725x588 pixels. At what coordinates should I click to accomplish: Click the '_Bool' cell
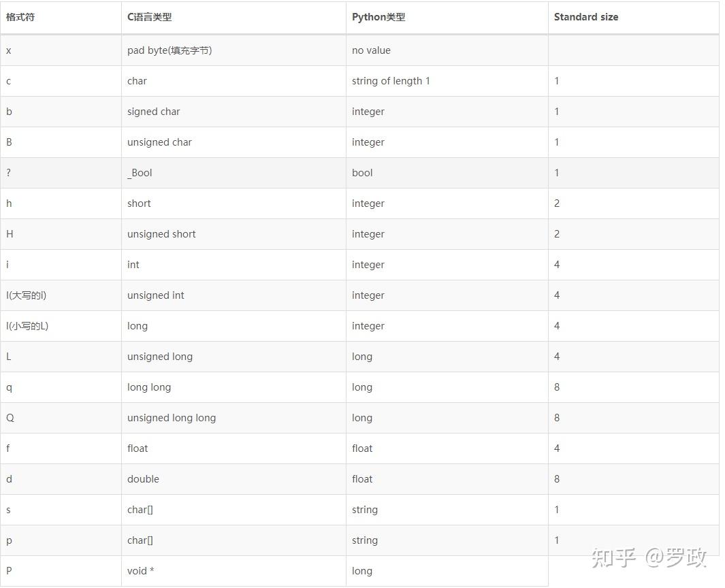[140, 173]
